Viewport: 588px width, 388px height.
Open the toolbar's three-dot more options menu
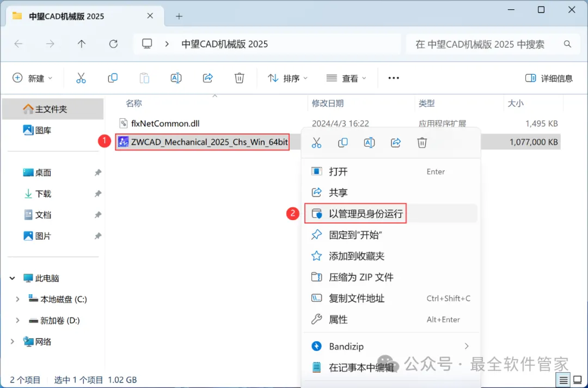[394, 78]
